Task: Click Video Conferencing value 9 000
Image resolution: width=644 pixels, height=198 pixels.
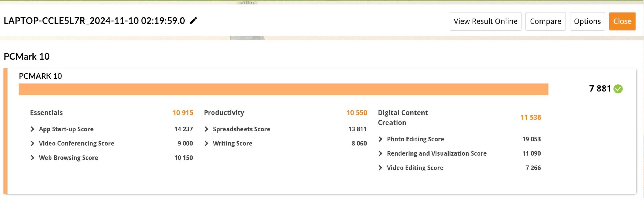Action: (185, 143)
